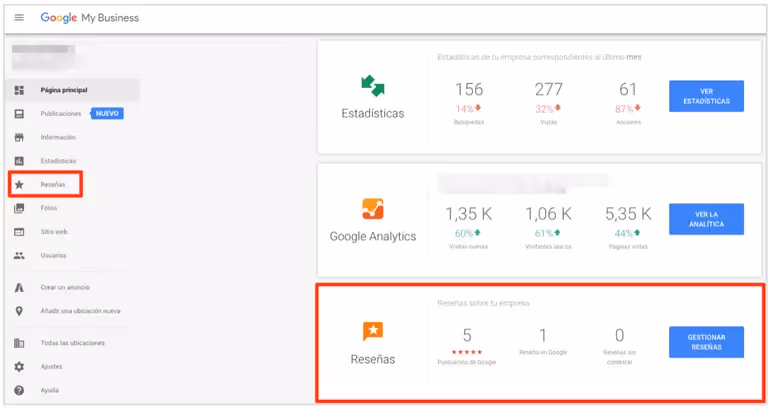Image resolution: width=770 pixels, height=408 pixels.
Task: Click the location pin icon
Action: tap(19, 311)
